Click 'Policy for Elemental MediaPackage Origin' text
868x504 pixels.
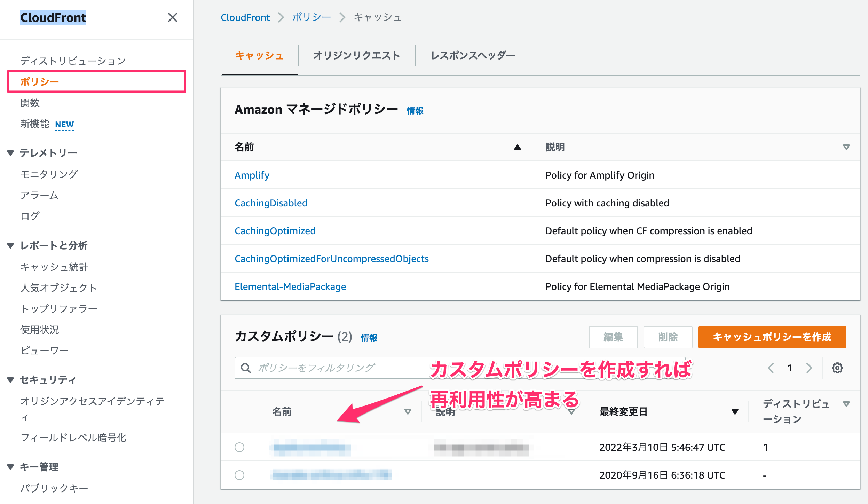[x=638, y=286]
